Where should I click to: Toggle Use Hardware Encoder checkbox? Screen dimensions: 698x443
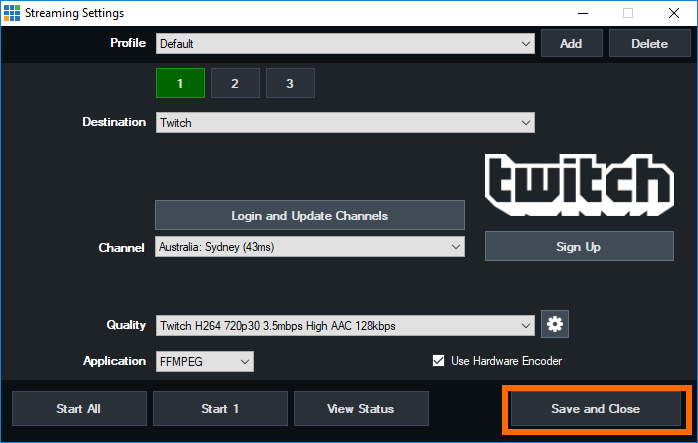coord(438,361)
